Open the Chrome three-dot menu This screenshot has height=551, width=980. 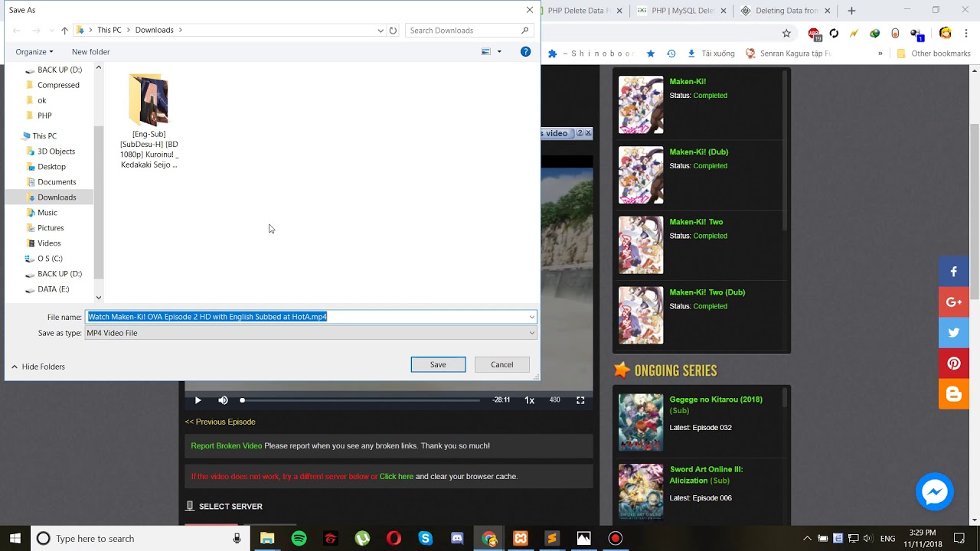tap(966, 33)
